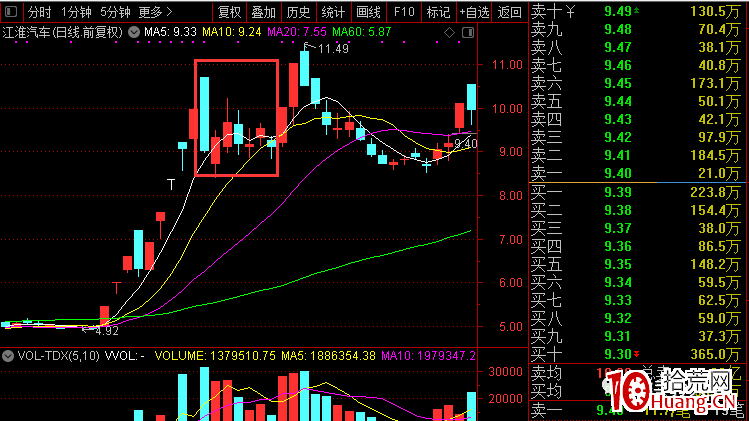Select the MA5: 9.33 indicator label
The image size is (749, 421).
171,32
